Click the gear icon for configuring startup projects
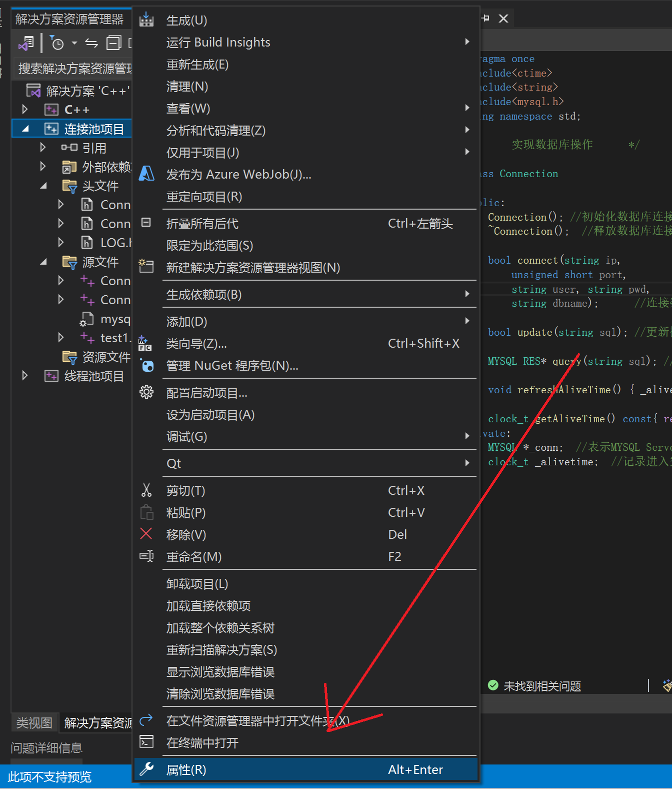 tap(146, 392)
